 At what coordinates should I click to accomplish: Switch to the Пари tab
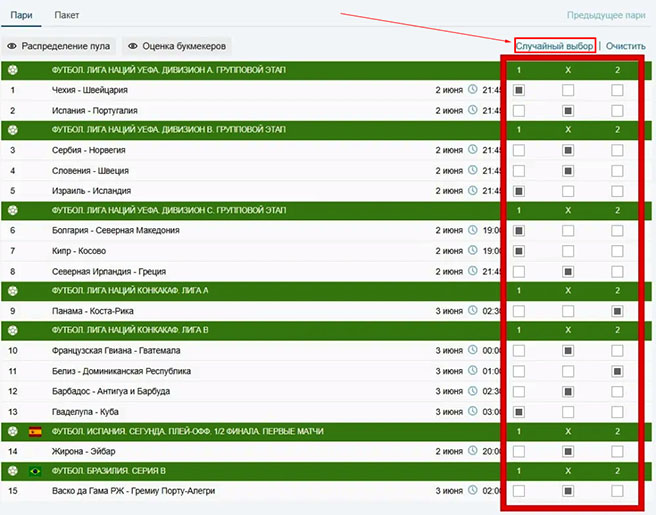[x=21, y=15]
